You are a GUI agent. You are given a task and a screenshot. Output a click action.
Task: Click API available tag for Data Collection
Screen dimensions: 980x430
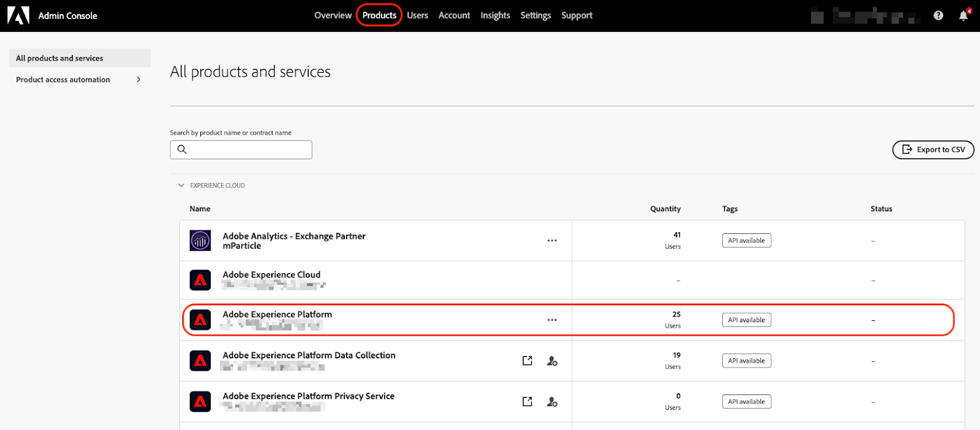(x=747, y=361)
